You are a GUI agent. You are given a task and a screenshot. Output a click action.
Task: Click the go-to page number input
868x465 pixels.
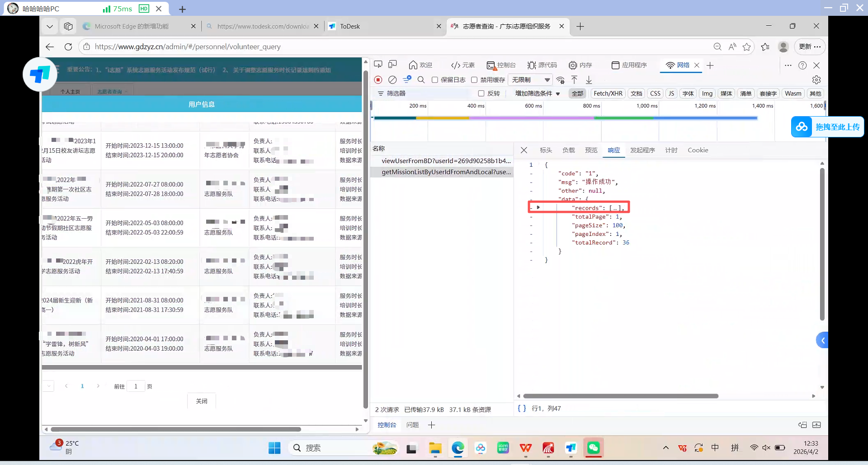click(136, 386)
